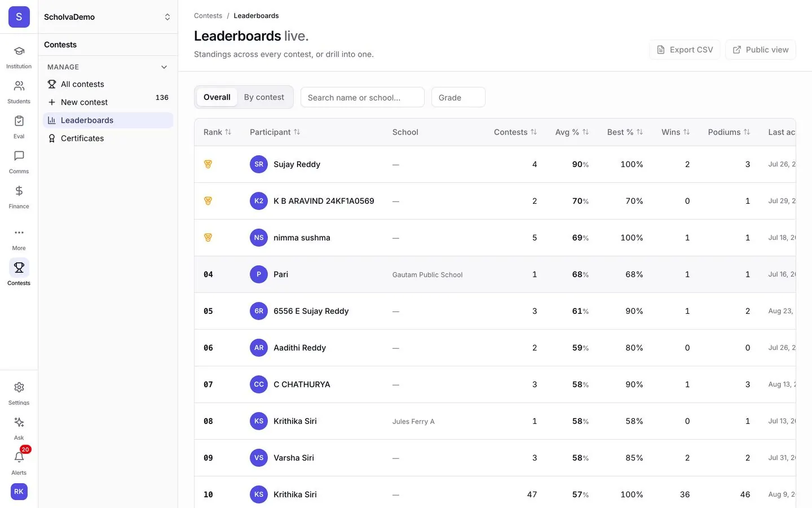Open the RK user avatar
812x508 pixels.
19,492
